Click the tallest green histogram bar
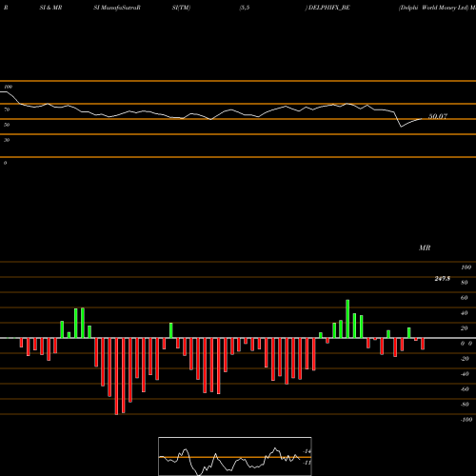The image size is (476, 476). [x=347, y=319]
